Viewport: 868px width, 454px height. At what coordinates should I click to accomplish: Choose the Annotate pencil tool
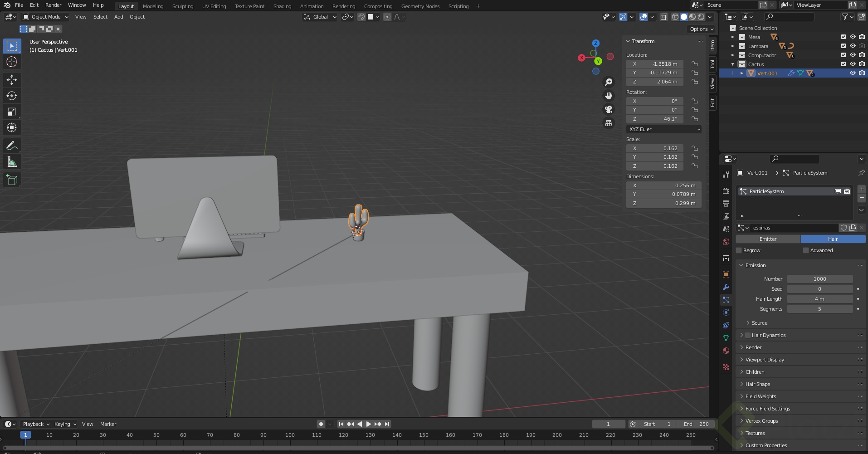(x=12, y=146)
